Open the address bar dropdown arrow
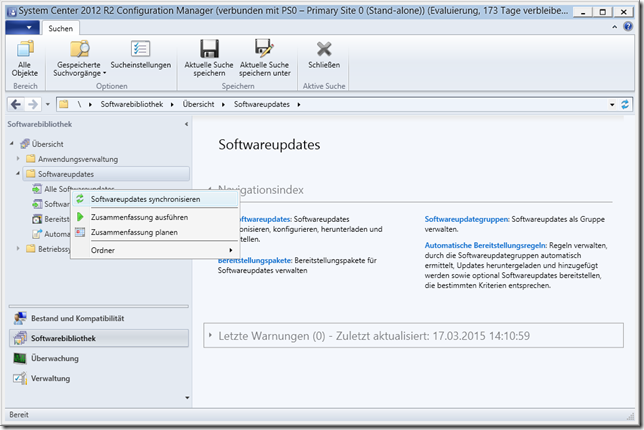 pyautogui.click(x=612, y=105)
